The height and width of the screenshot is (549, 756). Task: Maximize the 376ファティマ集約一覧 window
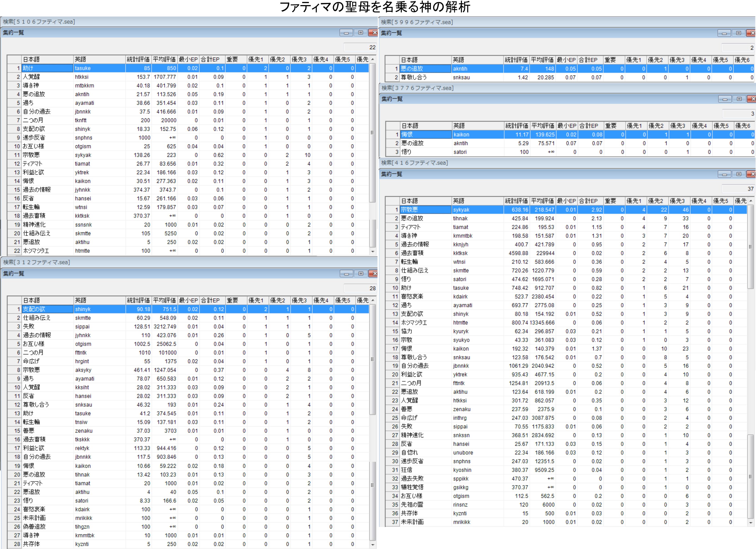739,99
